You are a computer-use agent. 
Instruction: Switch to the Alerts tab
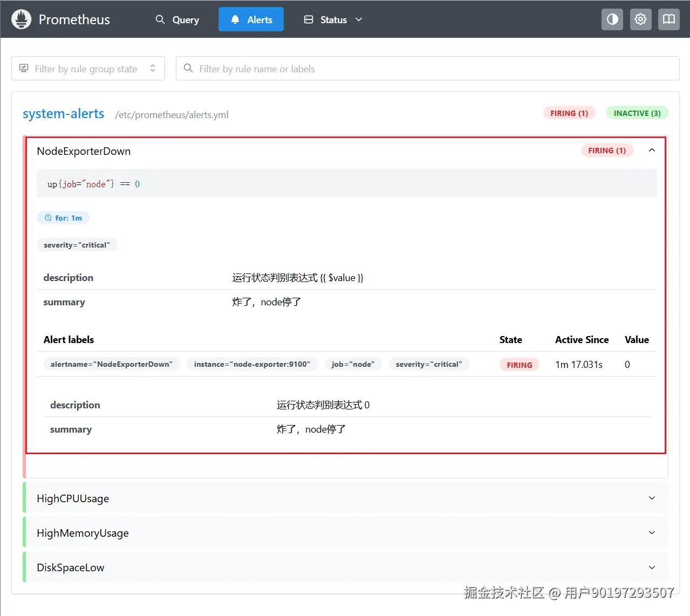pyautogui.click(x=251, y=19)
